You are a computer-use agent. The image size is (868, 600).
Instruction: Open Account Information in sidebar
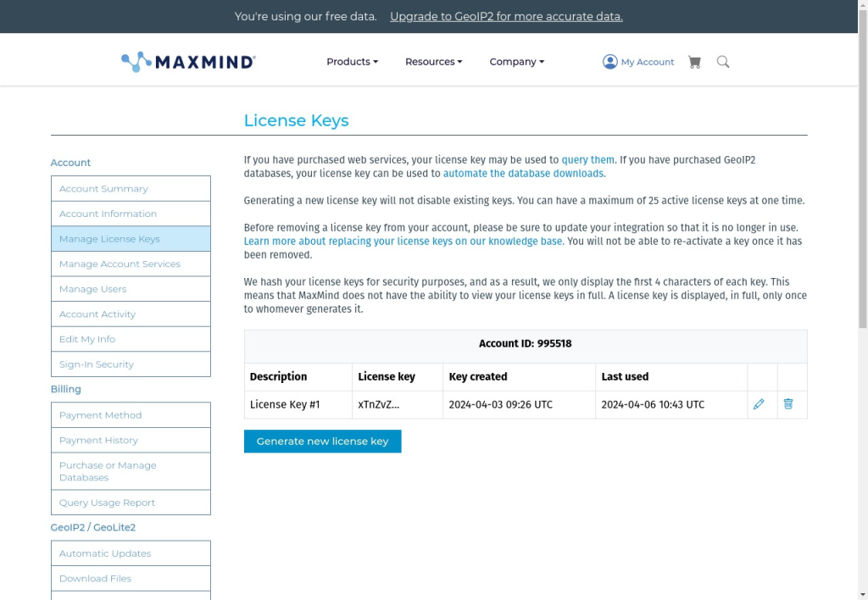click(x=131, y=214)
